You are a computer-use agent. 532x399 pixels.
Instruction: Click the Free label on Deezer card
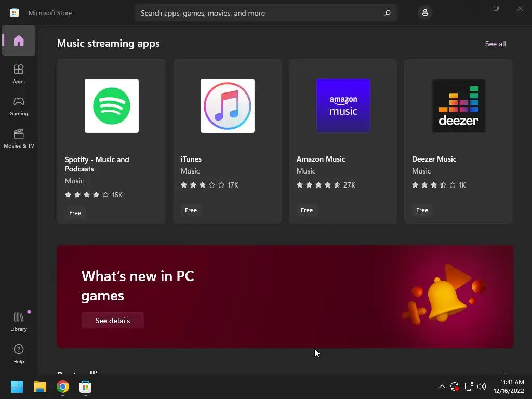point(422,210)
